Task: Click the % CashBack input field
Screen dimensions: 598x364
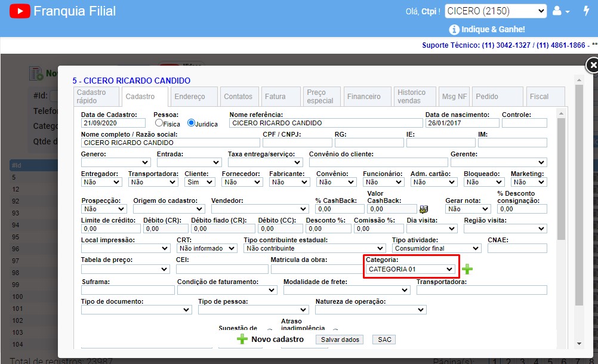Action: tap(340, 209)
